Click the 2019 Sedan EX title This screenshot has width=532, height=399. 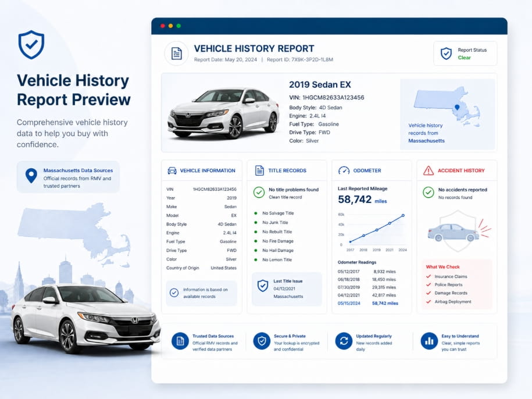[x=320, y=85]
